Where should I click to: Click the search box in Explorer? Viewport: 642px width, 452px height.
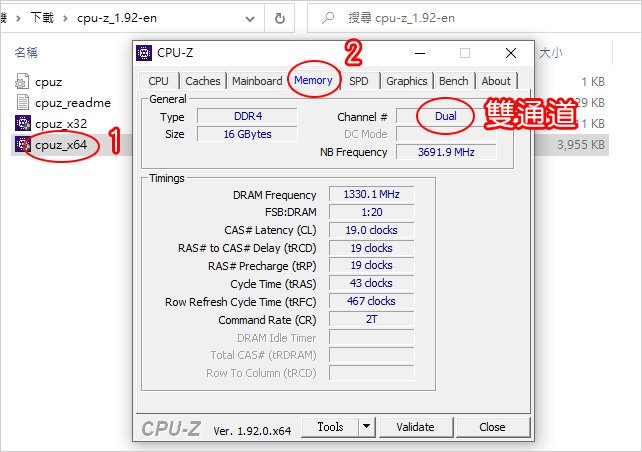475,18
